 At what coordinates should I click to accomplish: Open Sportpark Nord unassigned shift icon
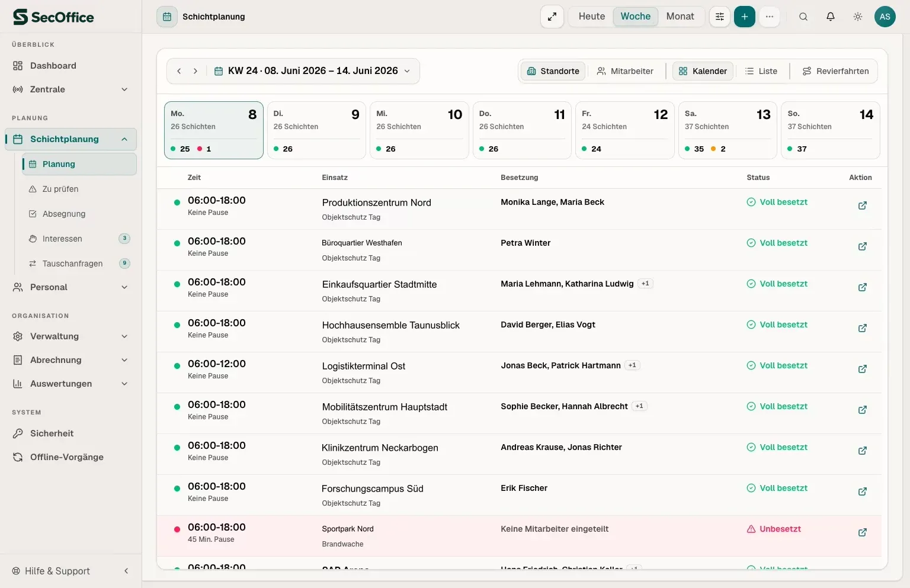[863, 532]
